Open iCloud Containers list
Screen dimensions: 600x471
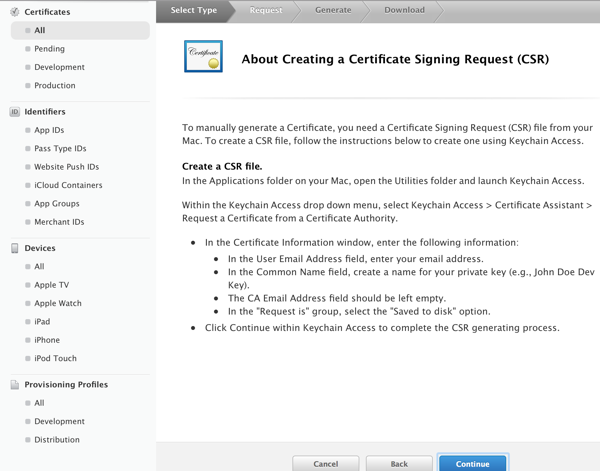pos(68,185)
